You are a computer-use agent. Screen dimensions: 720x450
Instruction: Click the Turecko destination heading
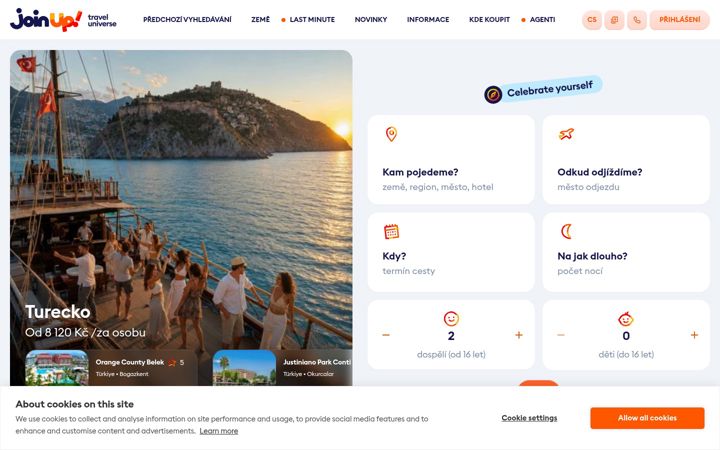pos(58,312)
